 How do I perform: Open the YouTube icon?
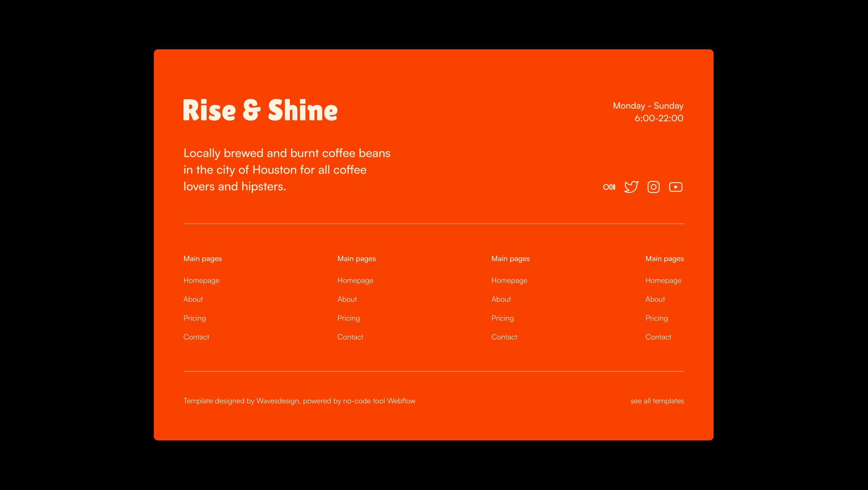[x=676, y=187]
